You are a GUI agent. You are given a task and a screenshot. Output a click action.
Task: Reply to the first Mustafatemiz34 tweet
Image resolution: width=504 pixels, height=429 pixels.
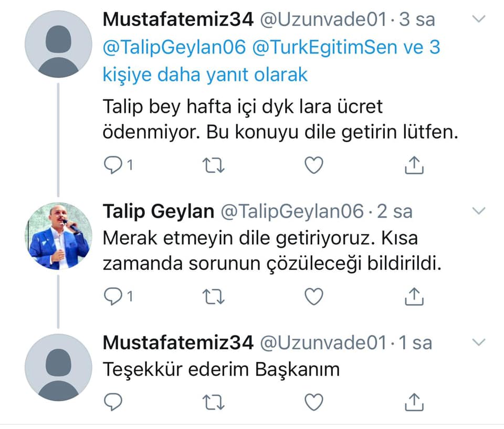pyautogui.click(x=113, y=166)
